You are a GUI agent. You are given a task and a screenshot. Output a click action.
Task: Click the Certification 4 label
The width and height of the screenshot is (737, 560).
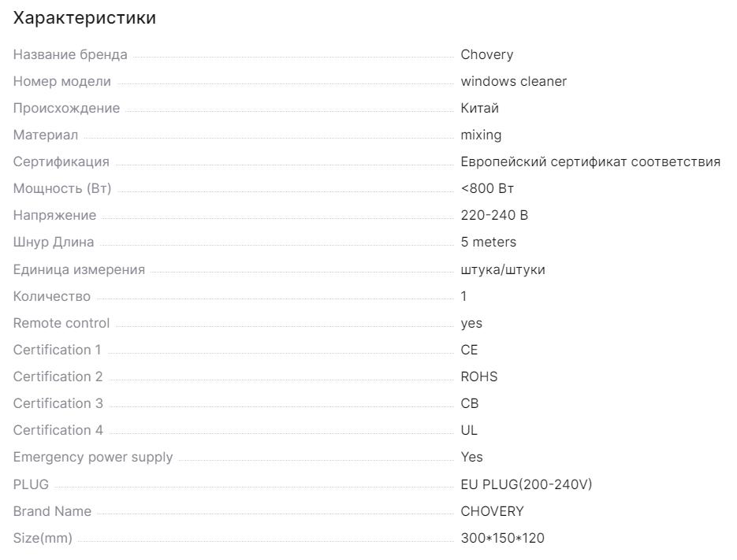click(58, 430)
